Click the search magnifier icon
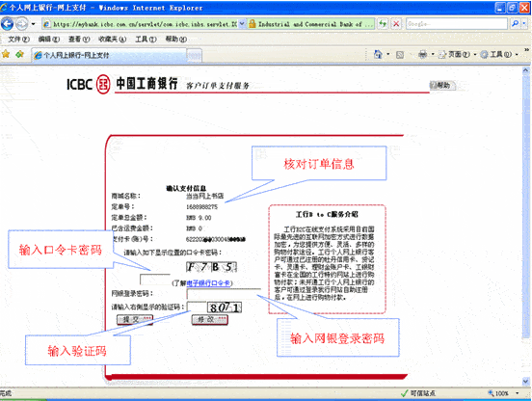 coord(516,24)
